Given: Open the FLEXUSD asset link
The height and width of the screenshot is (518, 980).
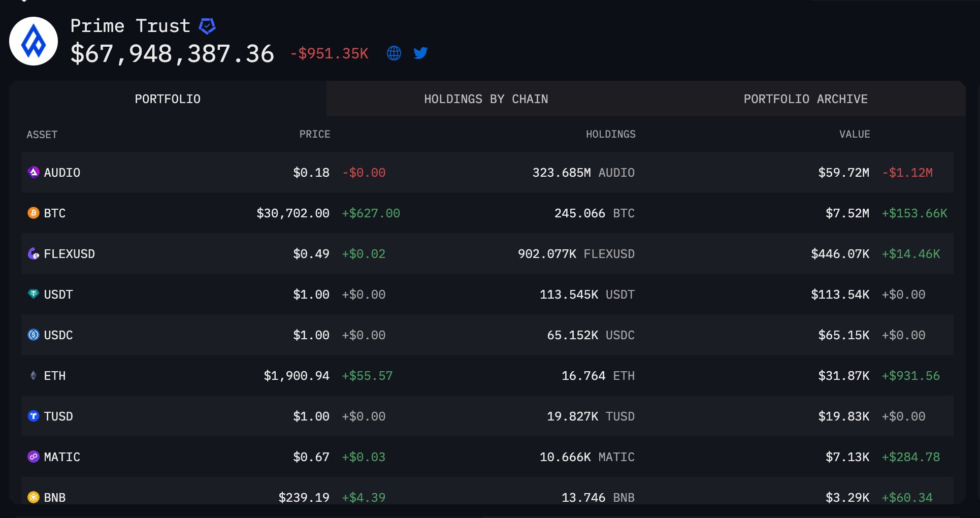Looking at the screenshot, I should (x=70, y=254).
